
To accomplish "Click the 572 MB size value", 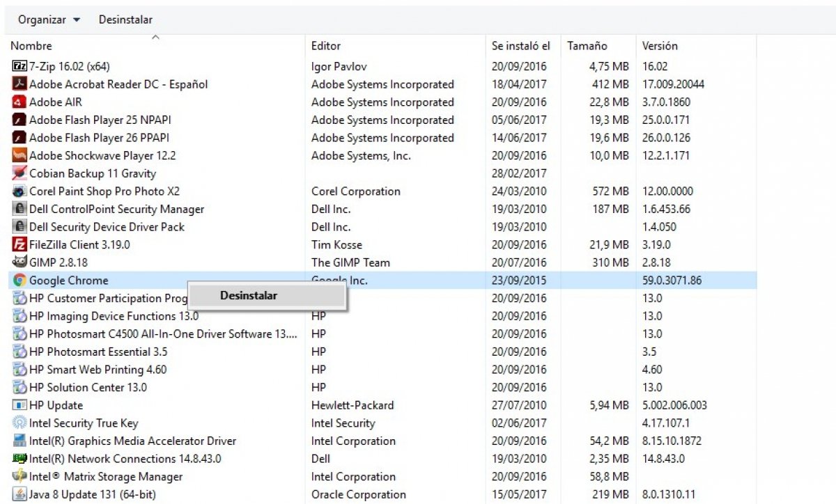I will coord(610,191).
